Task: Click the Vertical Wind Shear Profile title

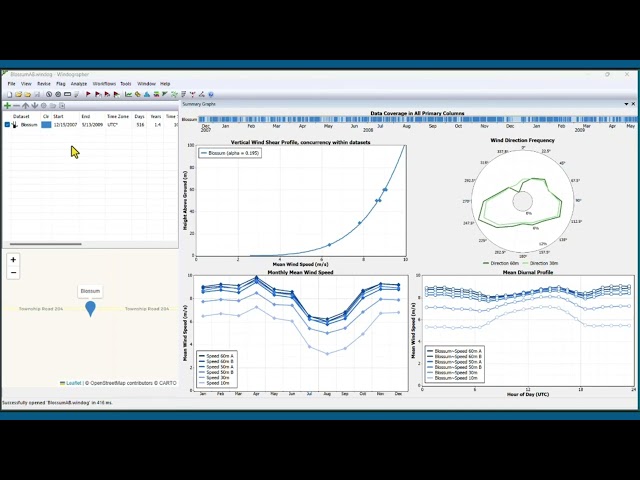Action: [x=300, y=142]
